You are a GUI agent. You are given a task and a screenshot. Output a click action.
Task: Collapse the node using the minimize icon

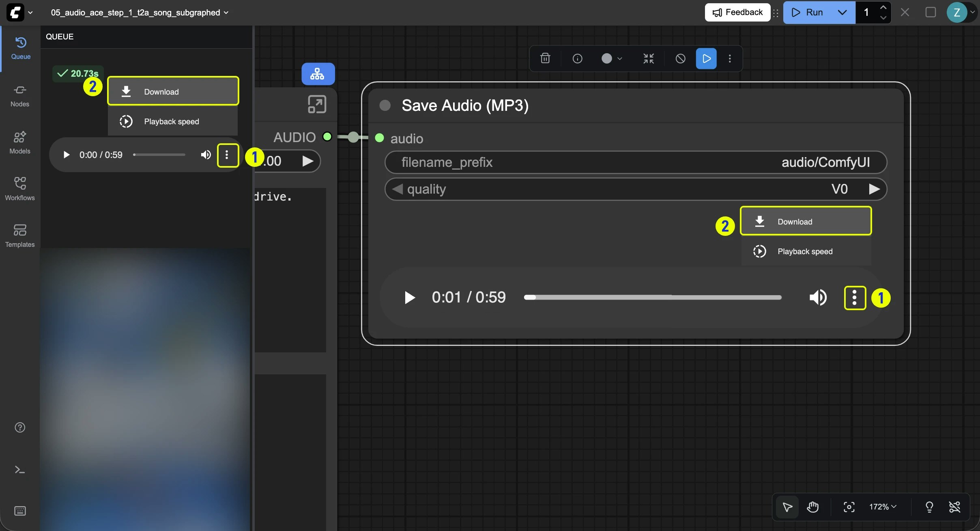click(x=648, y=58)
